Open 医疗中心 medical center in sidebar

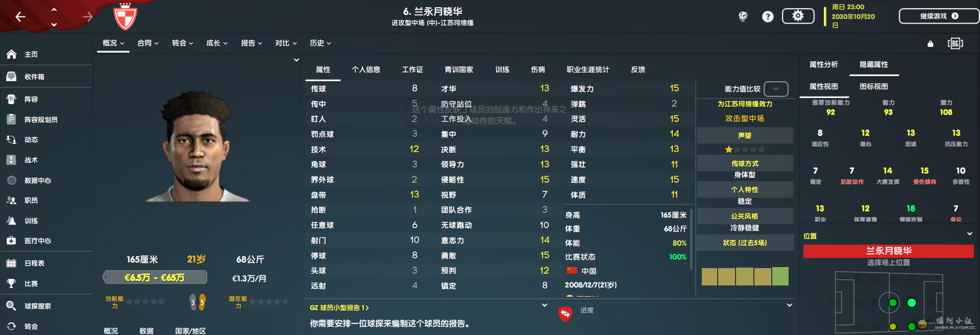[x=37, y=241]
